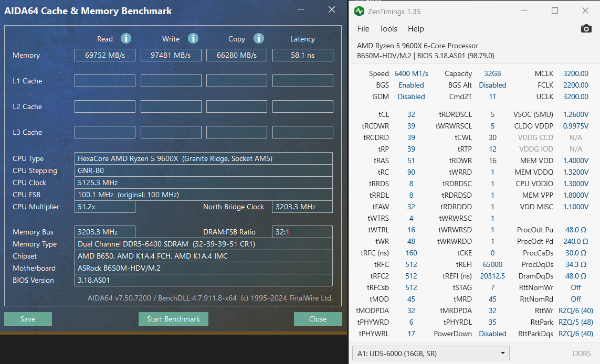Click CPU FSB value 100.1 MHz

pos(204,195)
